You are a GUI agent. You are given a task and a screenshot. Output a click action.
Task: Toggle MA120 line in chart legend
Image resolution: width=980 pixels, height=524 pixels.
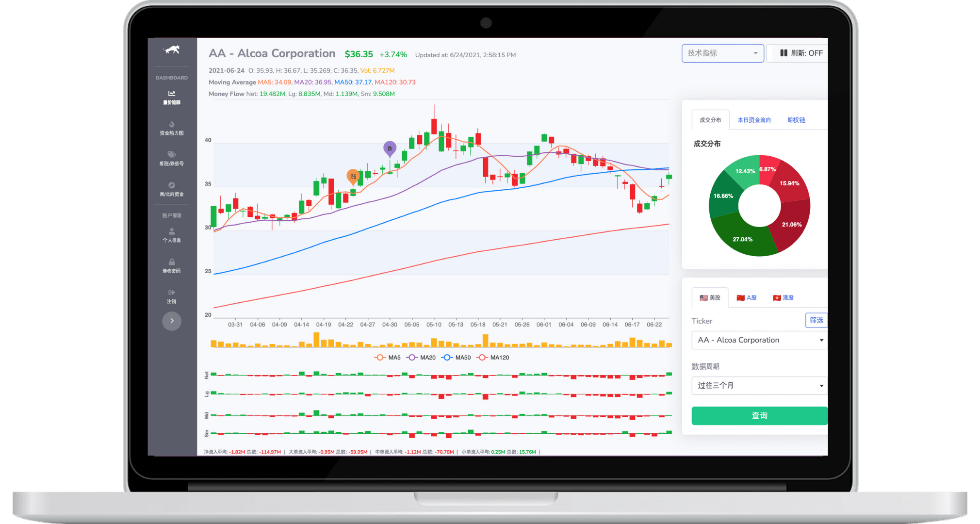[x=493, y=358]
